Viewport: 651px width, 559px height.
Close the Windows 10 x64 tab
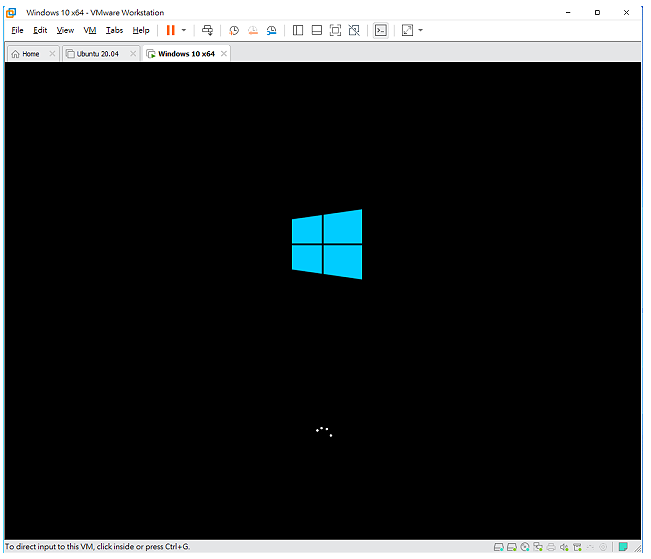tap(224, 54)
